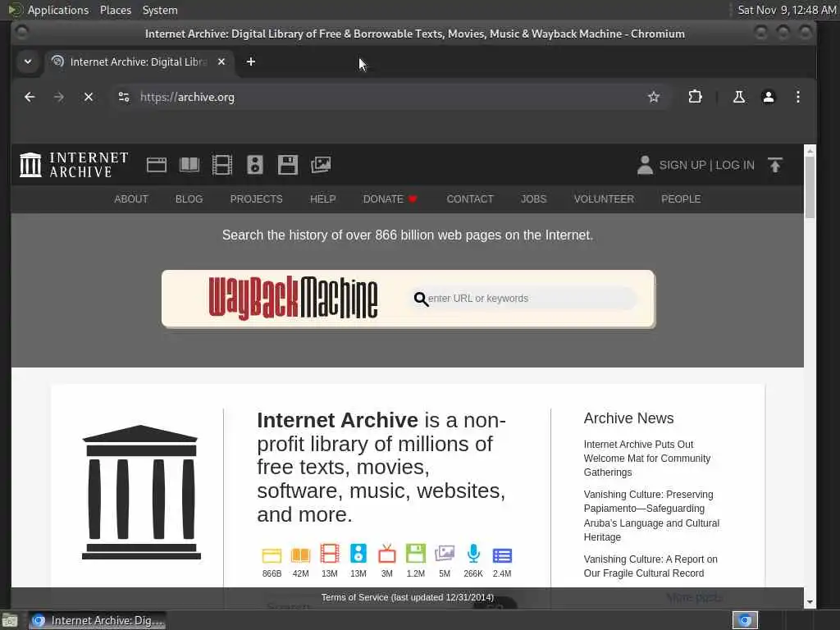Open the Applications menu
Viewport: 840px width, 630px height.
[x=58, y=10]
